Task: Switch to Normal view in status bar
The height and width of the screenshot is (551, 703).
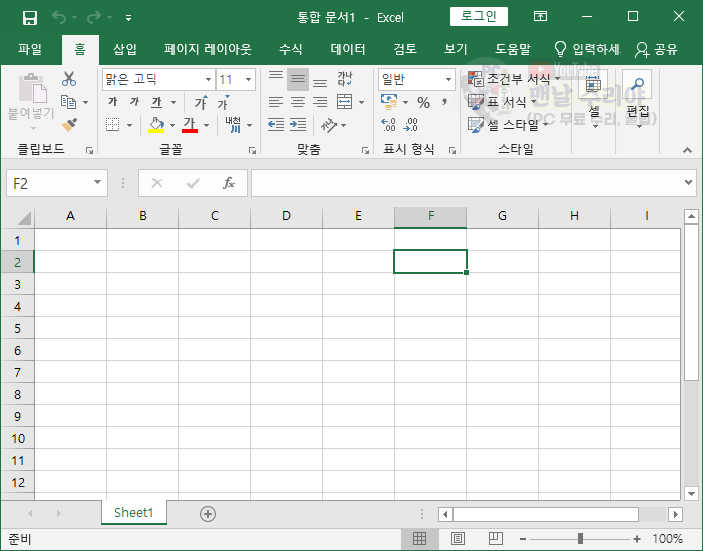Action: pyautogui.click(x=419, y=538)
